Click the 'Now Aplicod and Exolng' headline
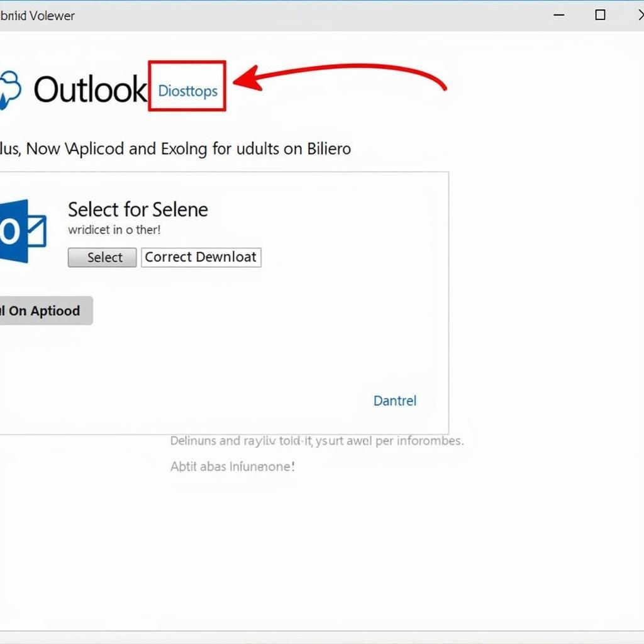The image size is (644, 644). 175,148
